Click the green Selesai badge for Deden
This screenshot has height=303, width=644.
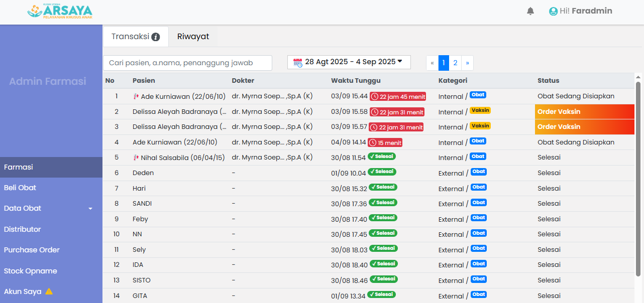(x=382, y=172)
